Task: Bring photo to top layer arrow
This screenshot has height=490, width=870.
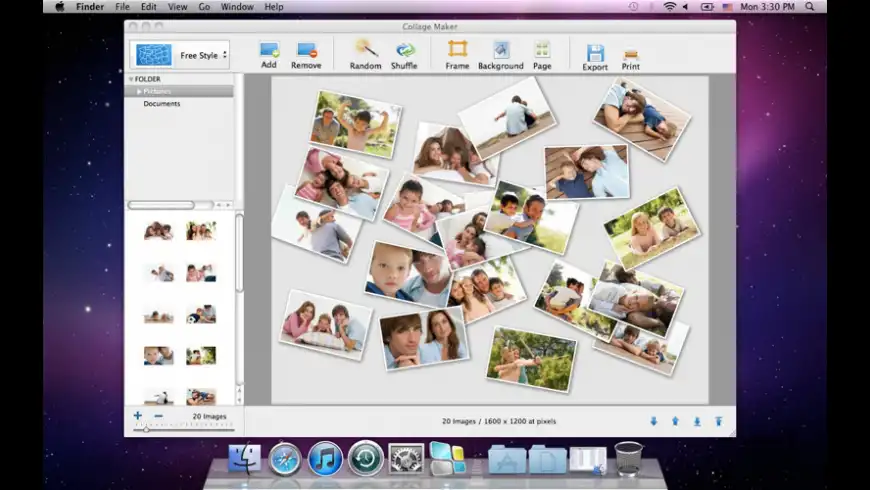Action: coord(718,421)
